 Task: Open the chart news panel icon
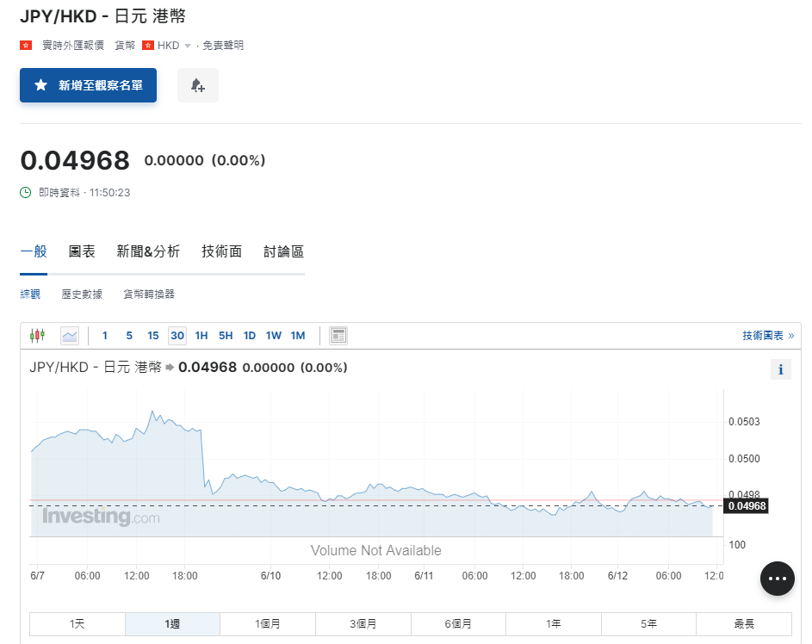click(x=338, y=335)
